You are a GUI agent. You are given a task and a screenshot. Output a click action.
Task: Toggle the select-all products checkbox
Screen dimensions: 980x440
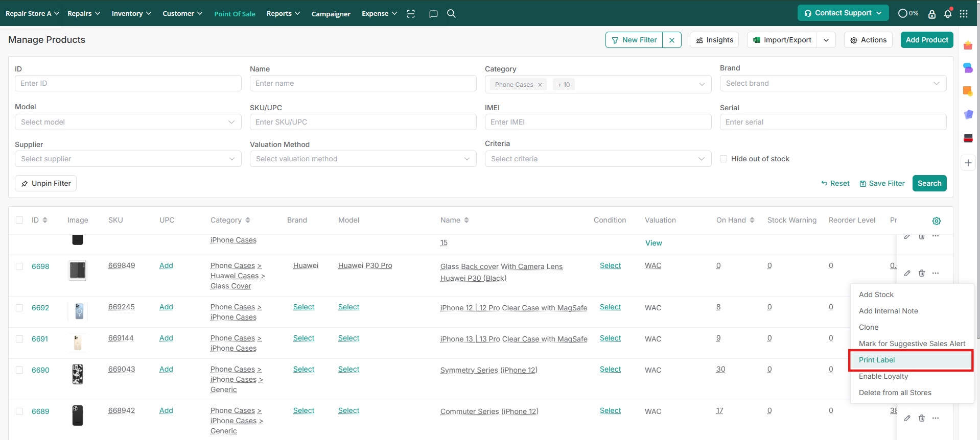[19, 220]
